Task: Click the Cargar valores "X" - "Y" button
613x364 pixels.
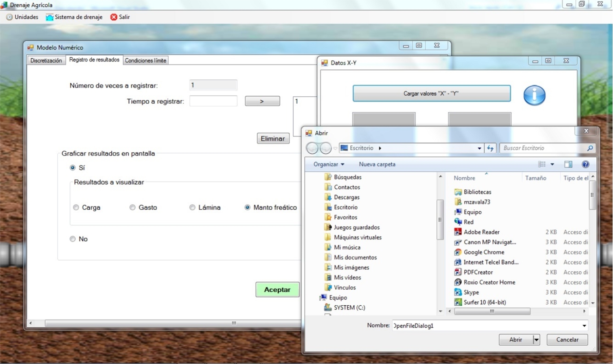Action: [431, 93]
